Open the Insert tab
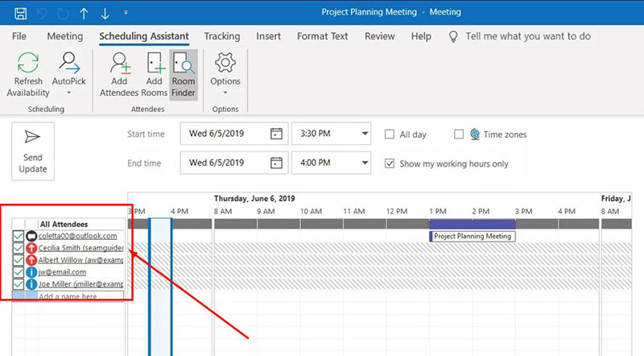This screenshot has width=644, height=356. (269, 36)
